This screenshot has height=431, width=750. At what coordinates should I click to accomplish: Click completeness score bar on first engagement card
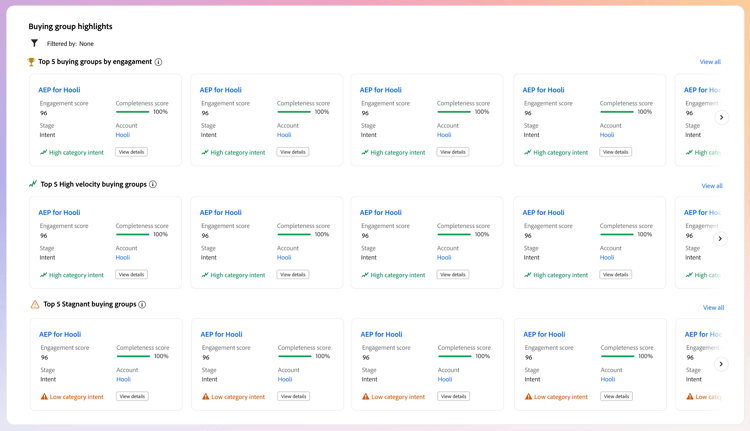(x=133, y=112)
